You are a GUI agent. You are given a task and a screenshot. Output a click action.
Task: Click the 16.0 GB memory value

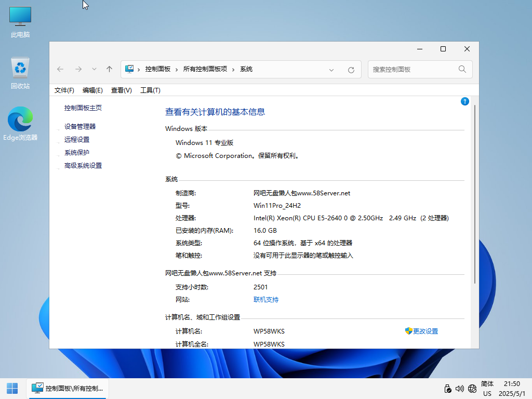(x=265, y=231)
